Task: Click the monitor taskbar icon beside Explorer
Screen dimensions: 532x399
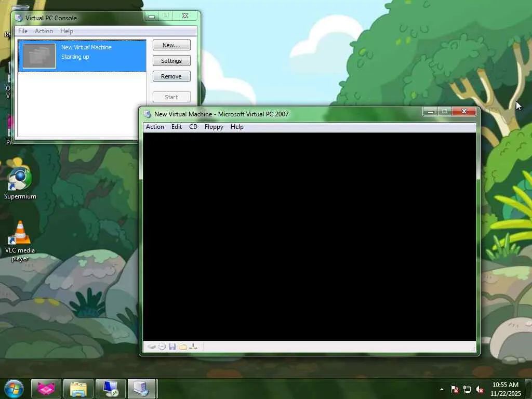Action: point(110,389)
